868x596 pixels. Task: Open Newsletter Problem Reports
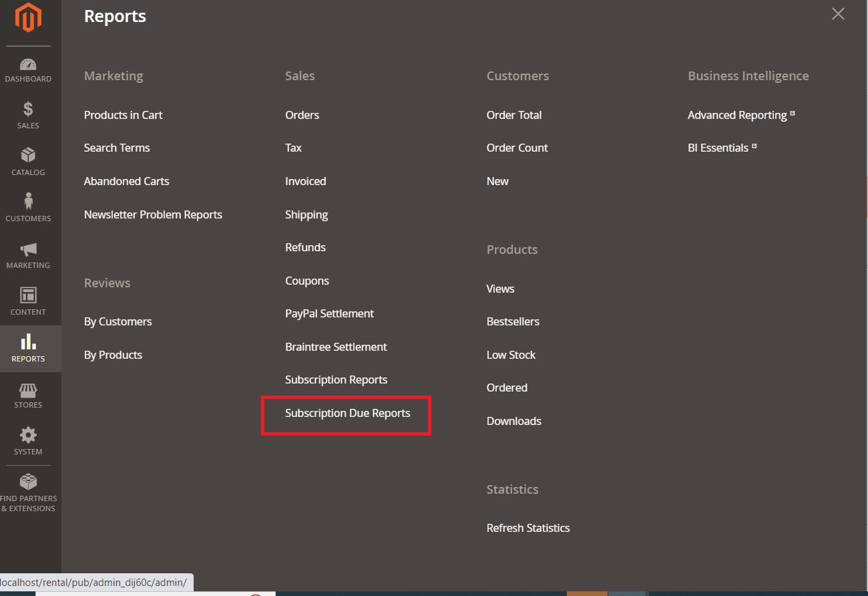[x=153, y=215]
